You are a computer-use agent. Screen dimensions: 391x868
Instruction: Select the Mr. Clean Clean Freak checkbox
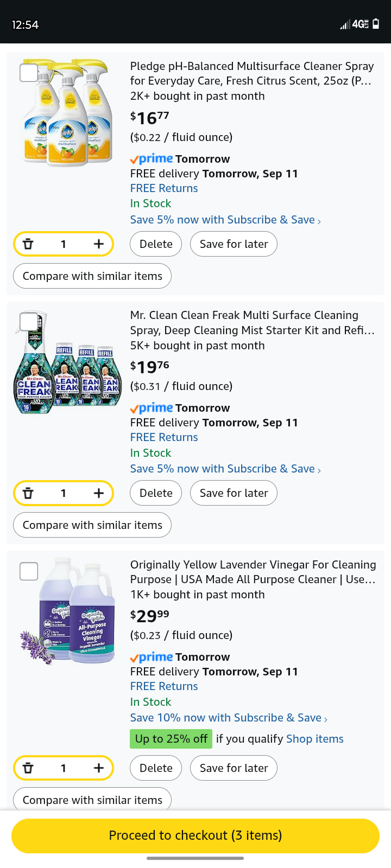29,322
